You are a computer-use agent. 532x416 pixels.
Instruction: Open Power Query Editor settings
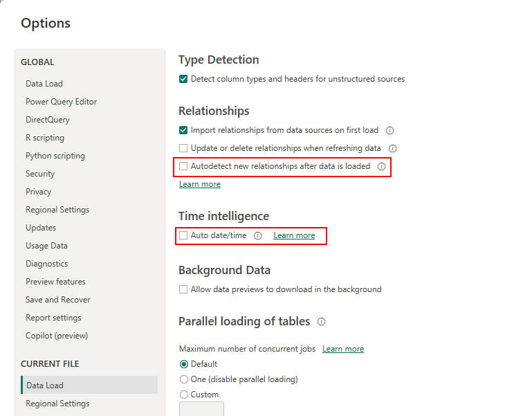tap(61, 102)
